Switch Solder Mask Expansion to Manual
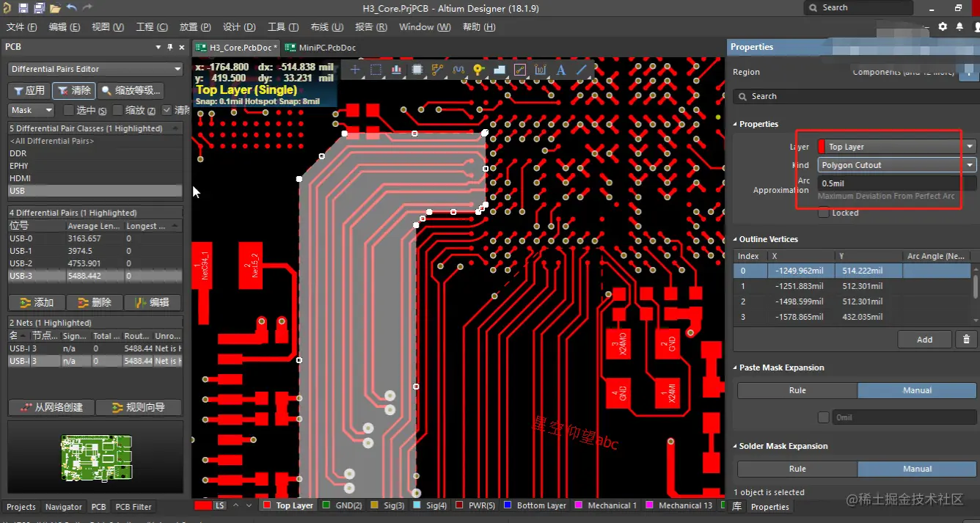Viewport: 980px width, 523px height. coord(917,469)
